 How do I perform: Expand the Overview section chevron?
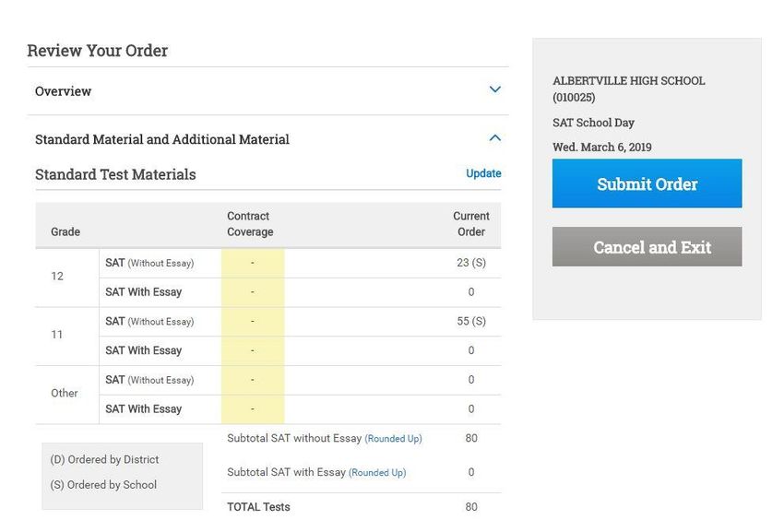click(494, 90)
